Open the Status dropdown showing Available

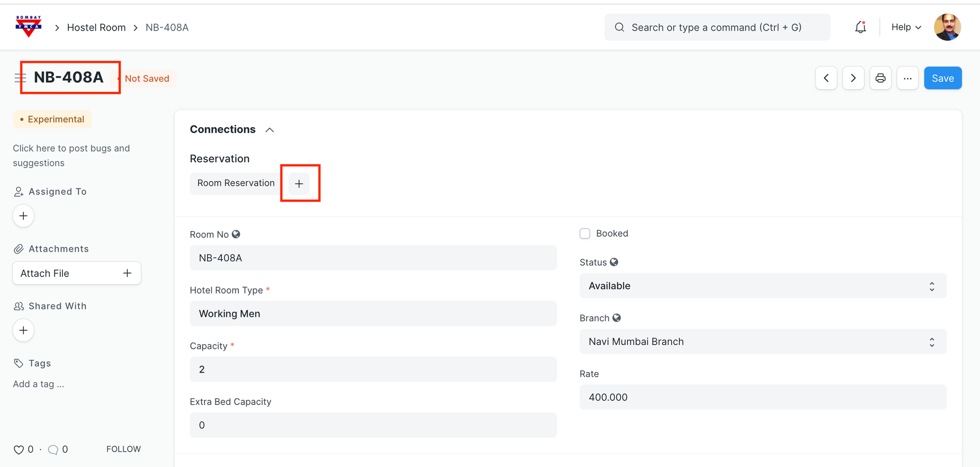(x=763, y=286)
